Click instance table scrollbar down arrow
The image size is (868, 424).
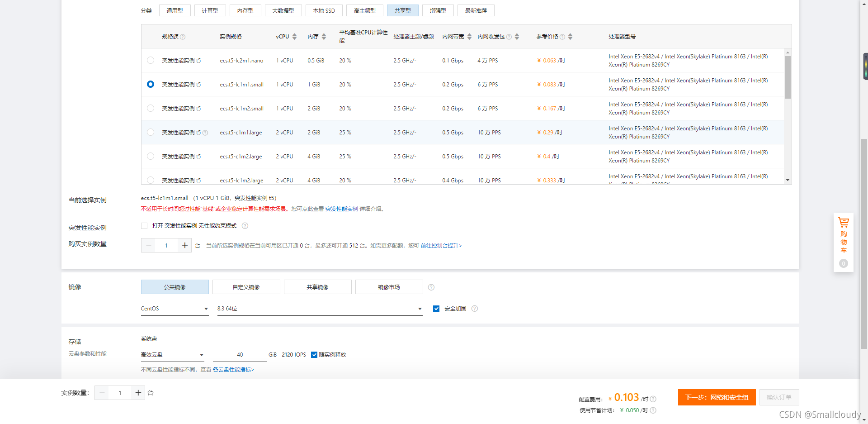(x=788, y=180)
